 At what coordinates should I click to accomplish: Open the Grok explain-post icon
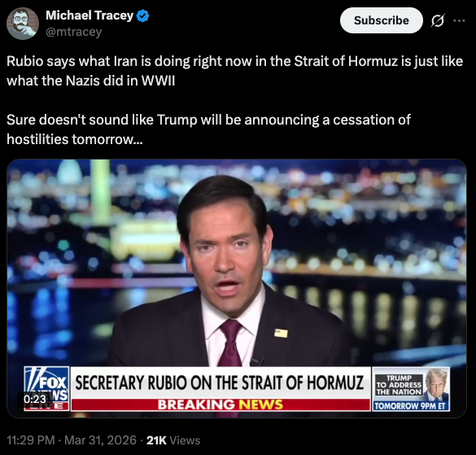click(438, 20)
